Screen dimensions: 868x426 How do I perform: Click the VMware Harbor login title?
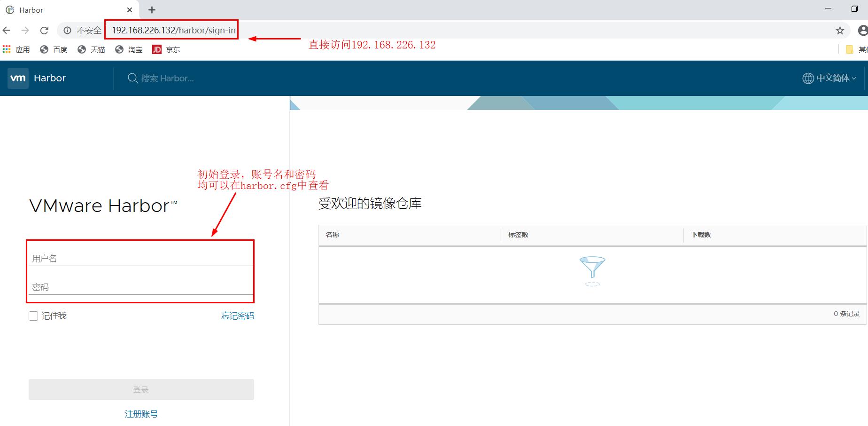click(103, 206)
